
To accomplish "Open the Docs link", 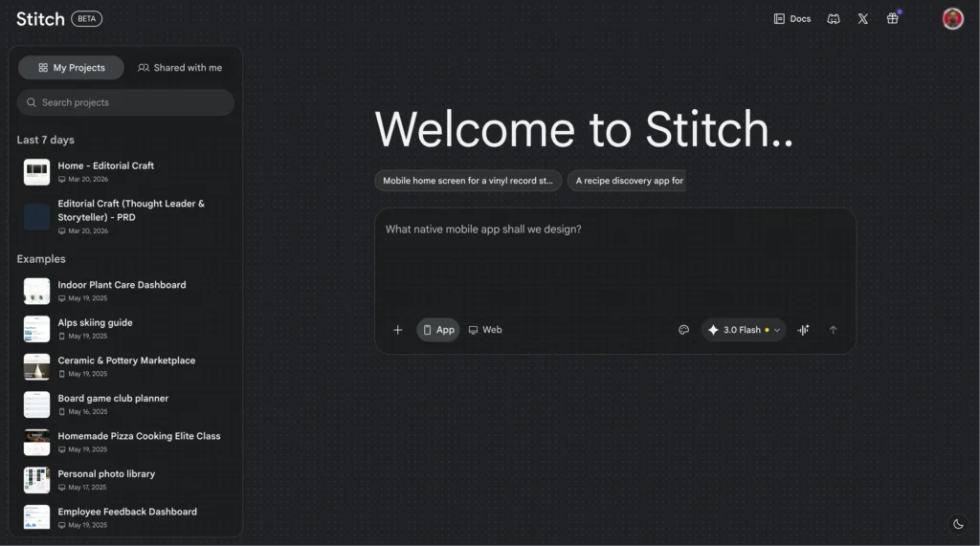I will 791,19.
